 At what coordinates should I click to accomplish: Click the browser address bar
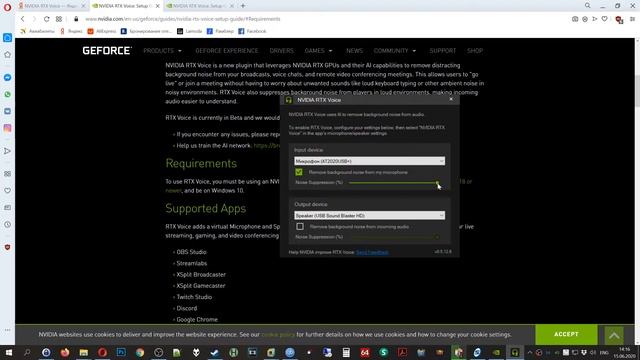pos(322,19)
